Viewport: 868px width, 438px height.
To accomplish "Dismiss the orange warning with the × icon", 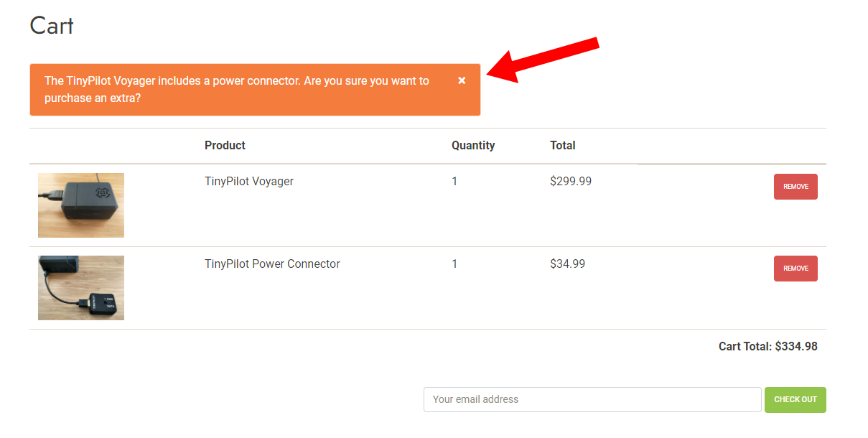I will pos(462,80).
